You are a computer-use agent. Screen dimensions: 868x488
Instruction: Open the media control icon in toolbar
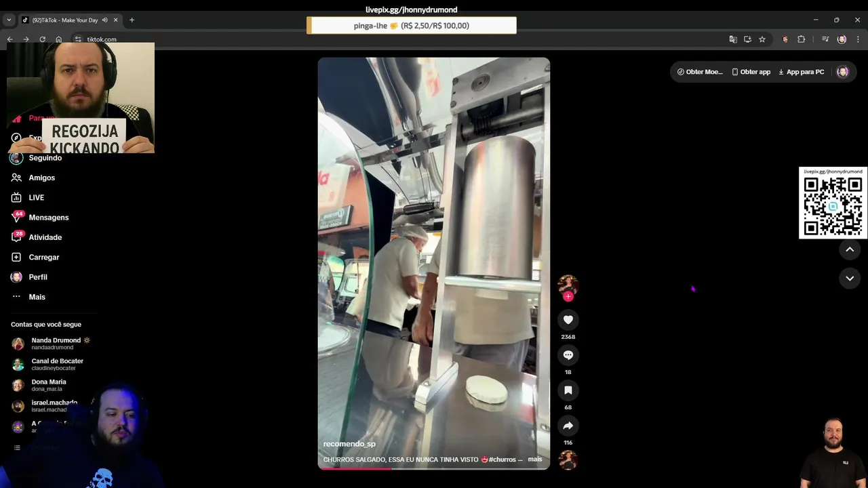825,39
